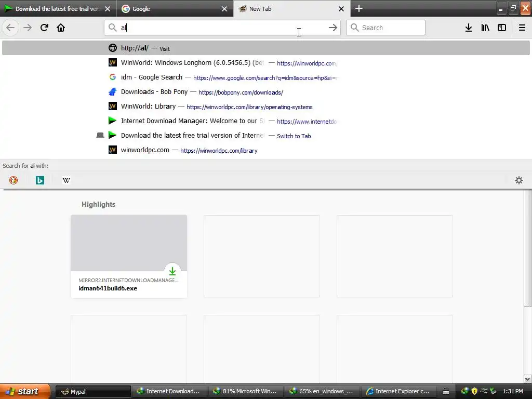
Task: Open Internet Download... taskbar button
Action: [169, 392]
